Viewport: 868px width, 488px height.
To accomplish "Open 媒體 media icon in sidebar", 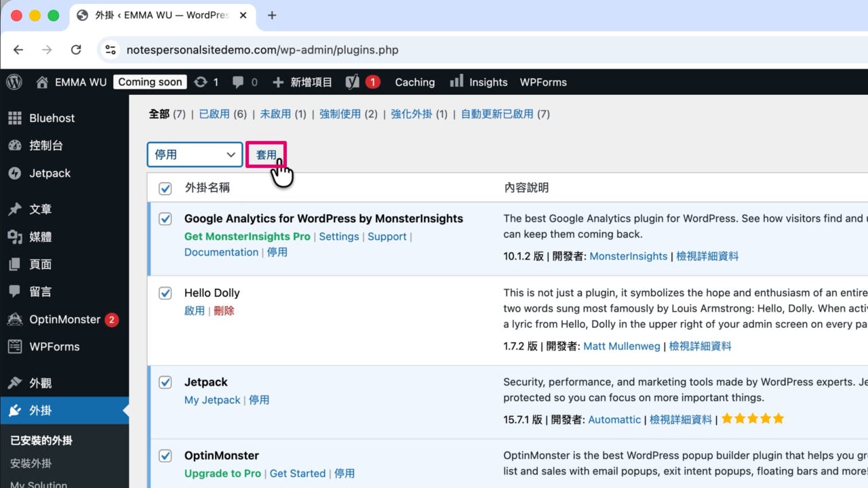I will pos(15,237).
